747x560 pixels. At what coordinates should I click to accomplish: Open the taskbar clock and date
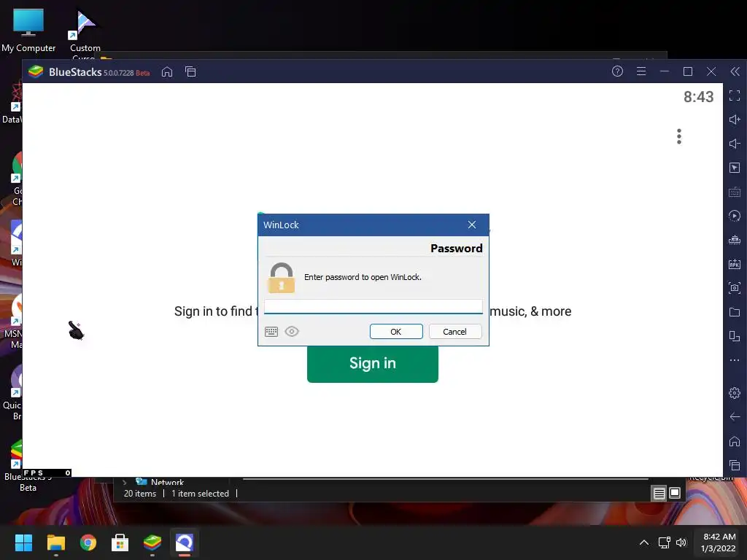point(719,542)
